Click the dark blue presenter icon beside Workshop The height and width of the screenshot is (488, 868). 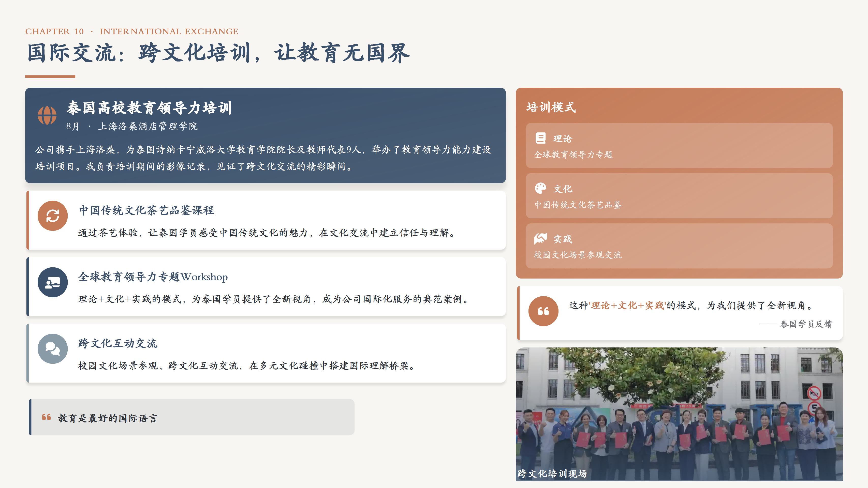click(x=53, y=282)
